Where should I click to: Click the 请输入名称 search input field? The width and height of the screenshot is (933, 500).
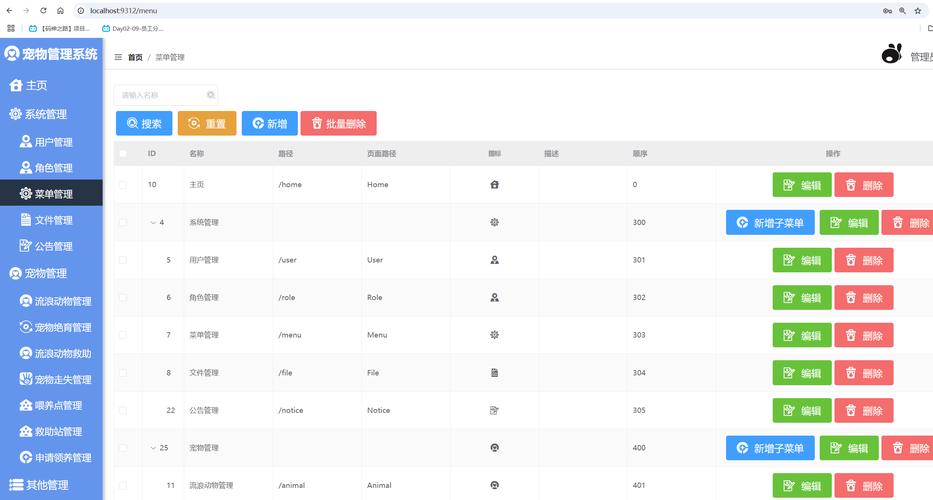[x=160, y=95]
